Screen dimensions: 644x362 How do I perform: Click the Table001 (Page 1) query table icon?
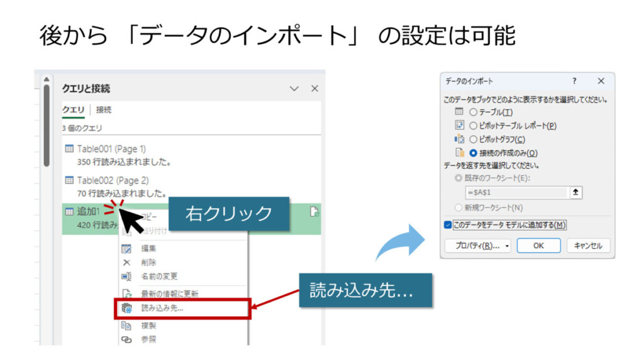69,149
